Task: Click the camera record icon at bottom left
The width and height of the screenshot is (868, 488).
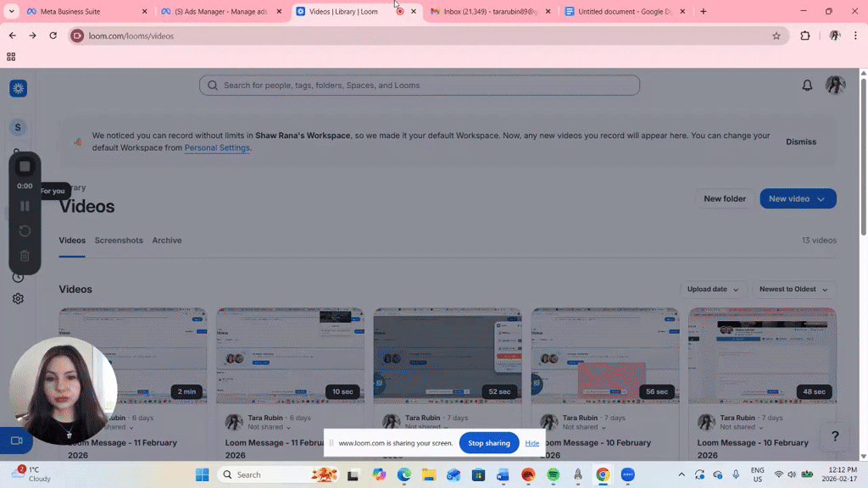Action: click(17, 441)
